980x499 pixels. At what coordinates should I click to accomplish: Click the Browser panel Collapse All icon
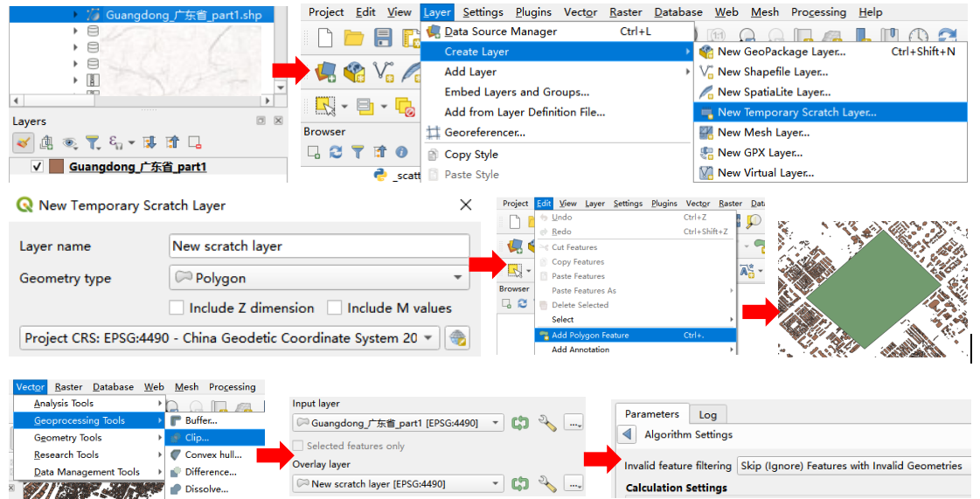(380, 152)
